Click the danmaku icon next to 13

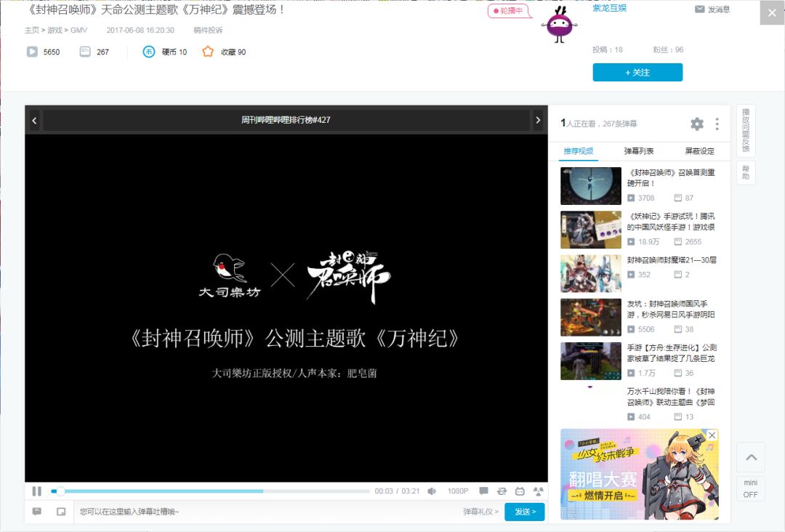pyautogui.click(x=678, y=417)
